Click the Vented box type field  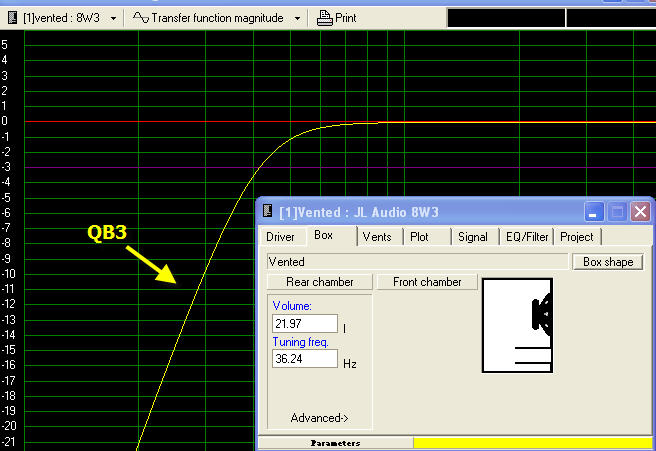pyautogui.click(x=417, y=262)
